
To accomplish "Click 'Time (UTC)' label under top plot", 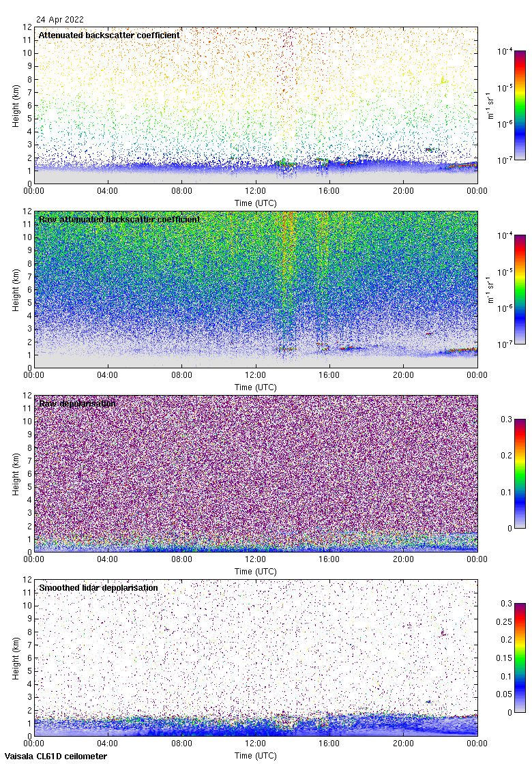I will pos(256,203).
